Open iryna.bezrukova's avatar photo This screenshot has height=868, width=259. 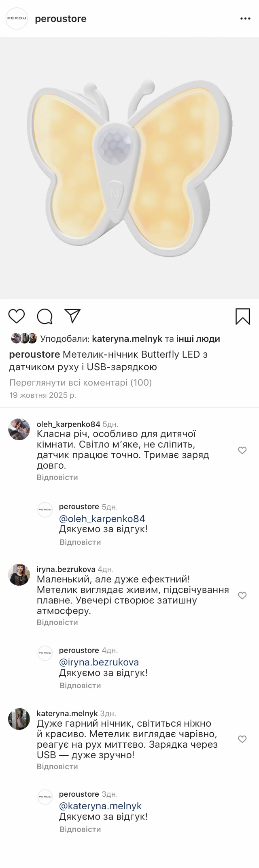coord(19,574)
